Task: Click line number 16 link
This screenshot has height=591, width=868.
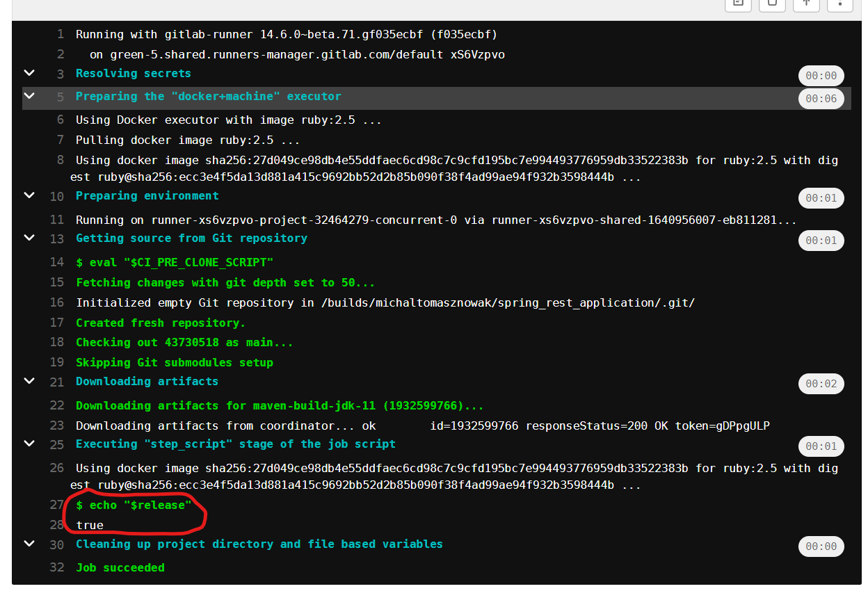Action: (56, 302)
